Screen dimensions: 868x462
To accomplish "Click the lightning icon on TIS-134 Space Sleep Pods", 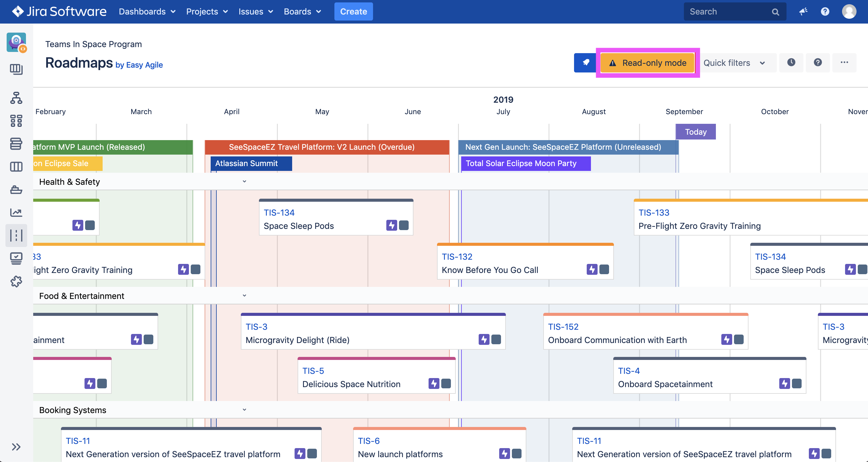I will pyautogui.click(x=391, y=225).
